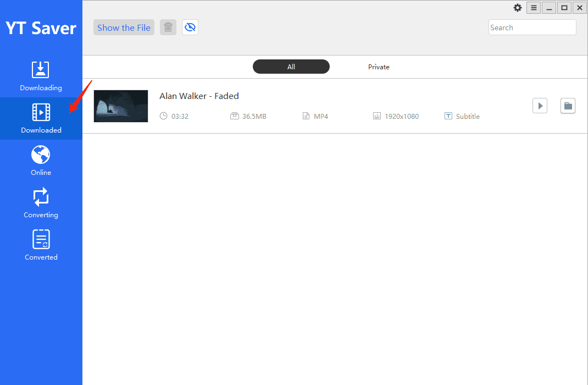
Task: Click the Show the File button
Action: (124, 28)
